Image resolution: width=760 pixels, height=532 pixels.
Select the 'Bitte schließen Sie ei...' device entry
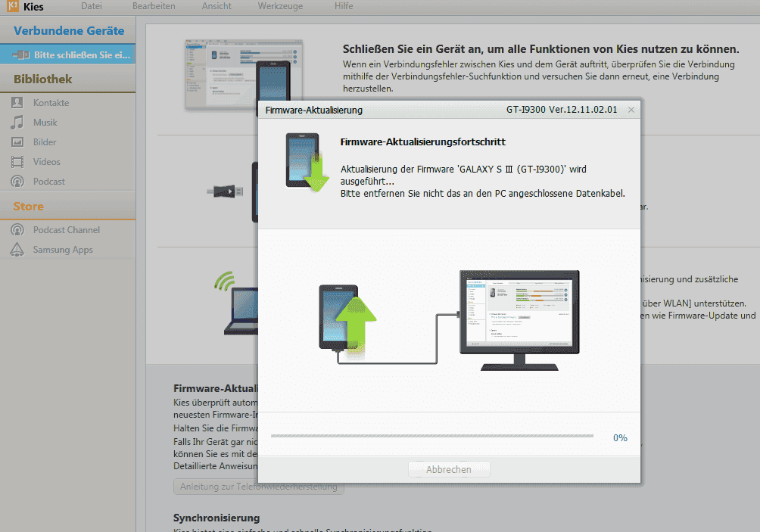[x=68, y=54]
